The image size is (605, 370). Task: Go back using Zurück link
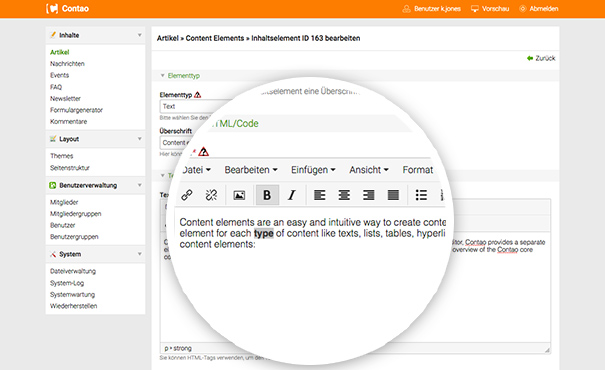(541, 58)
